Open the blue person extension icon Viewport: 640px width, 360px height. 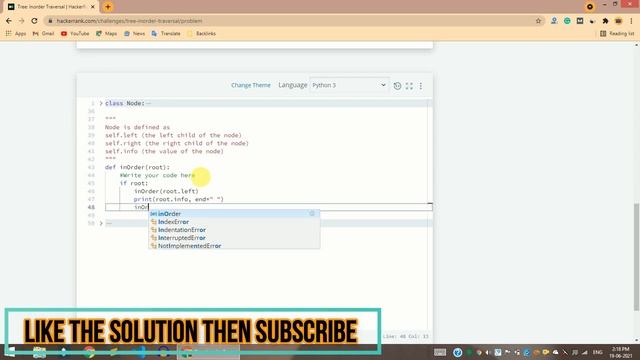click(554, 21)
